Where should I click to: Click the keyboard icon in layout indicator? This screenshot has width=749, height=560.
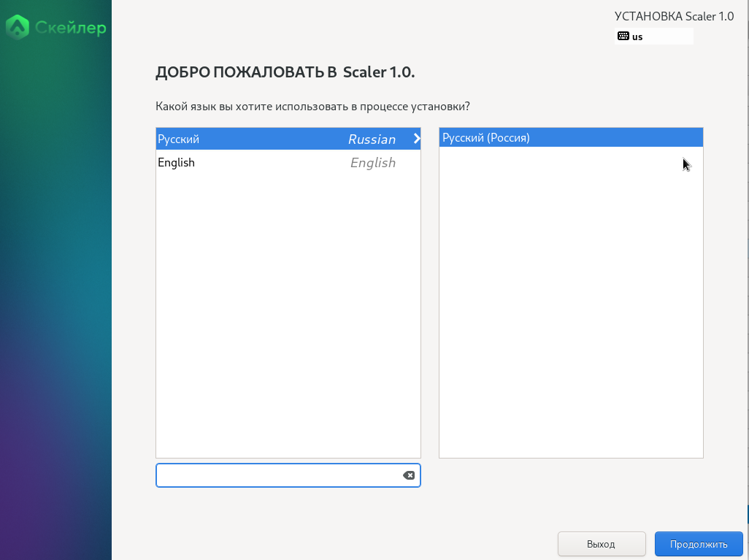[x=623, y=36]
